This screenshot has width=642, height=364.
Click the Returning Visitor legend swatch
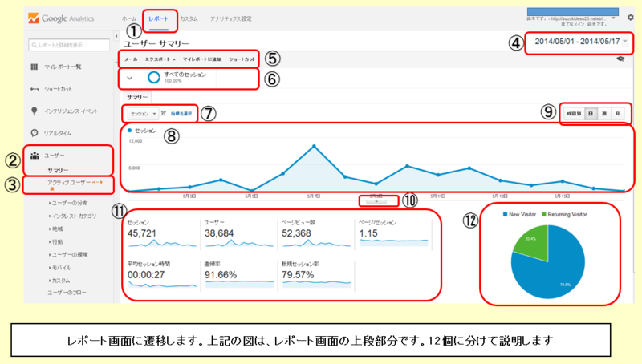pyautogui.click(x=544, y=214)
